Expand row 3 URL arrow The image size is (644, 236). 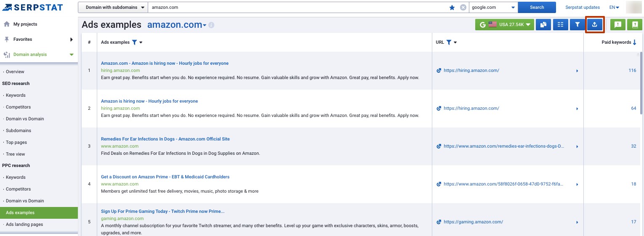(577, 146)
